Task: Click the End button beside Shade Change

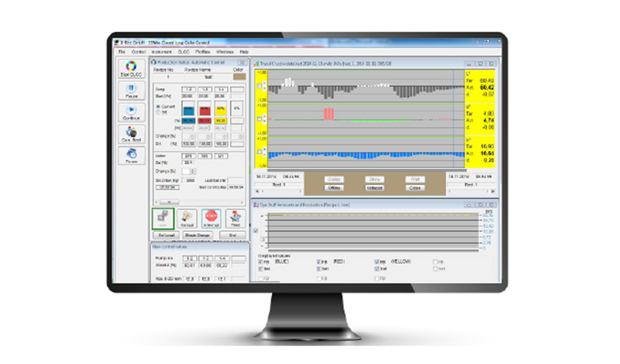Action: coord(232,235)
